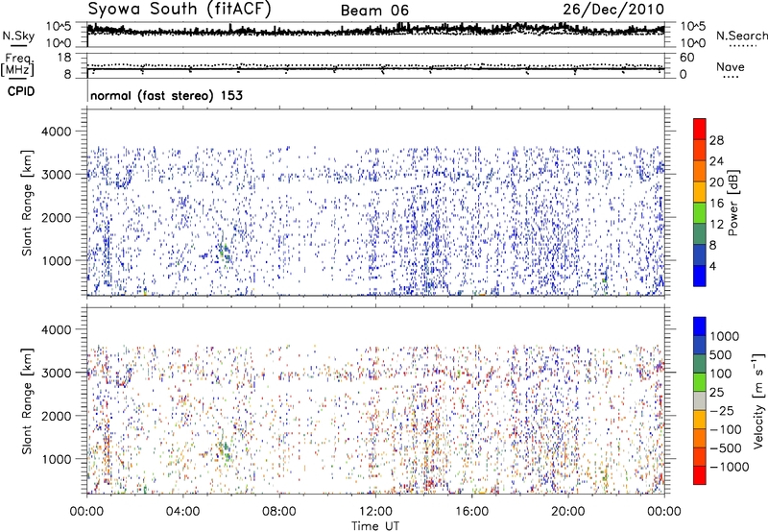Click the '16:00' time tick label
The image size is (768, 532).
(x=471, y=512)
